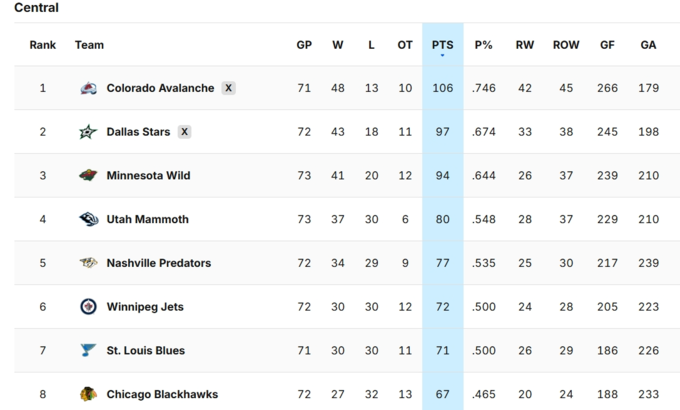Click the St. Louis Blues logo

[x=88, y=350]
